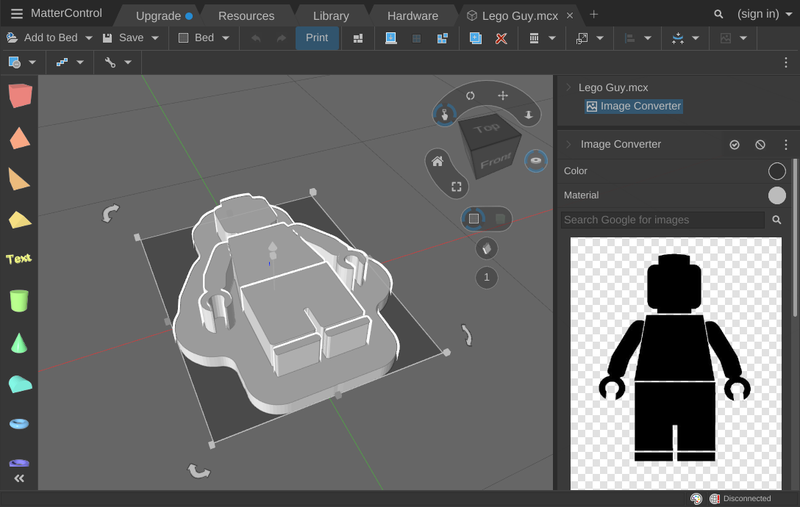Open the MatterControl hamburger menu

point(16,14)
